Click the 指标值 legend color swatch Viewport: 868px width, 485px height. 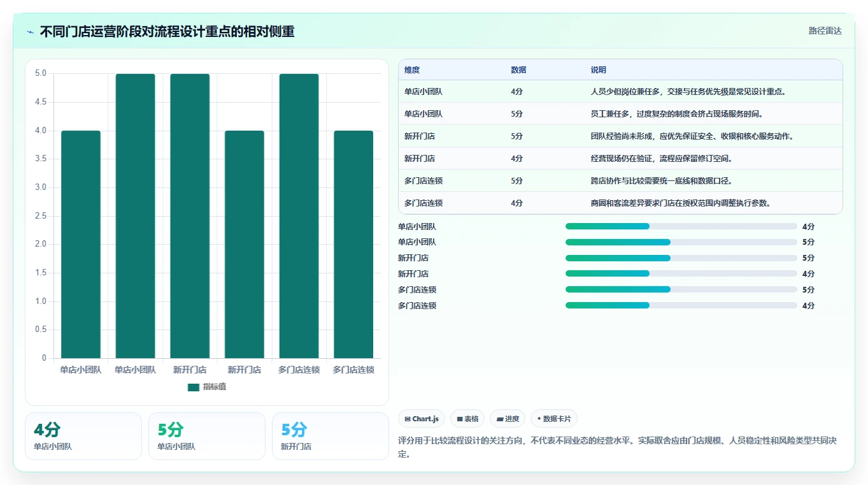(x=194, y=387)
